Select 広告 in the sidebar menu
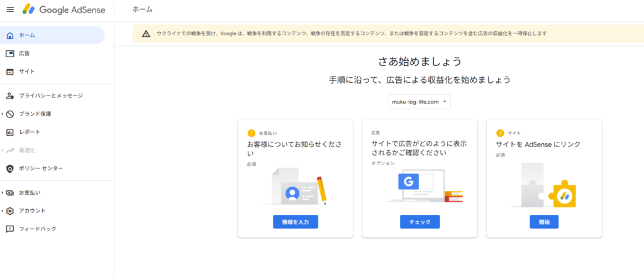Viewport: 644px width, 277px height. tap(25, 53)
